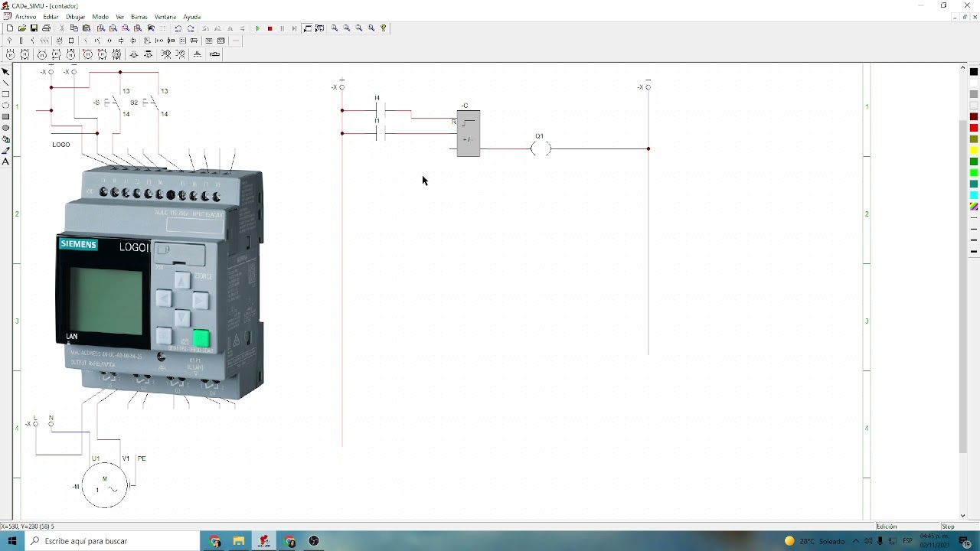Select the filled rectangle drawing tool
The height and width of the screenshot is (551, 980).
coord(5,116)
